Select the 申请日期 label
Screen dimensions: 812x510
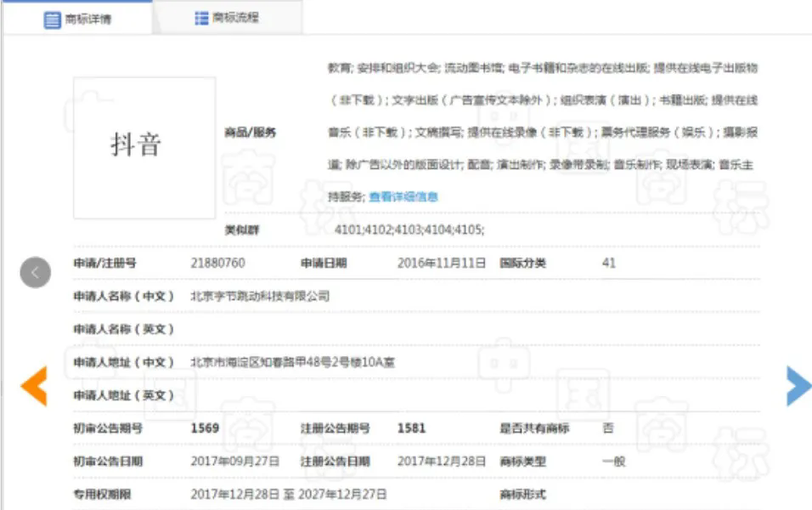coord(324,263)
